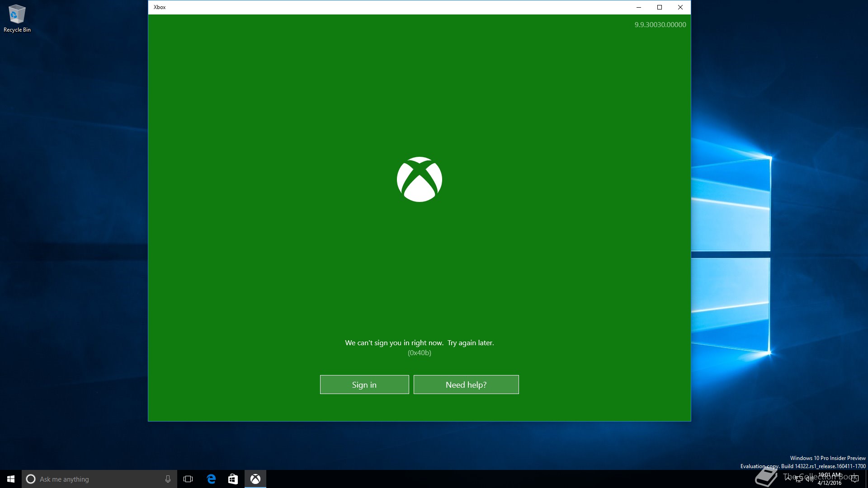Click the Xbox app taskbar icon
This screenshot has width=868, height=488.
pyautogui.click(x=255, y=479)
